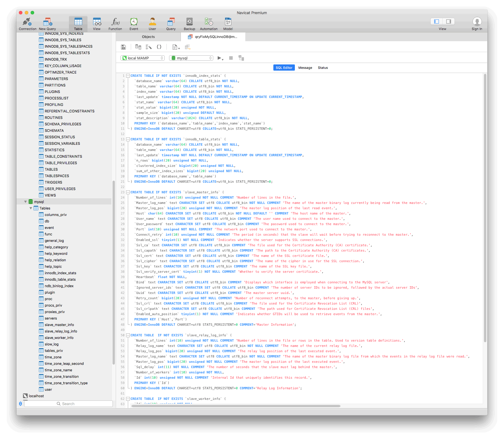Select the INNODB_SYS_TABLESPACES item
This screenshot has width=504, height=439.
[68, 46]
